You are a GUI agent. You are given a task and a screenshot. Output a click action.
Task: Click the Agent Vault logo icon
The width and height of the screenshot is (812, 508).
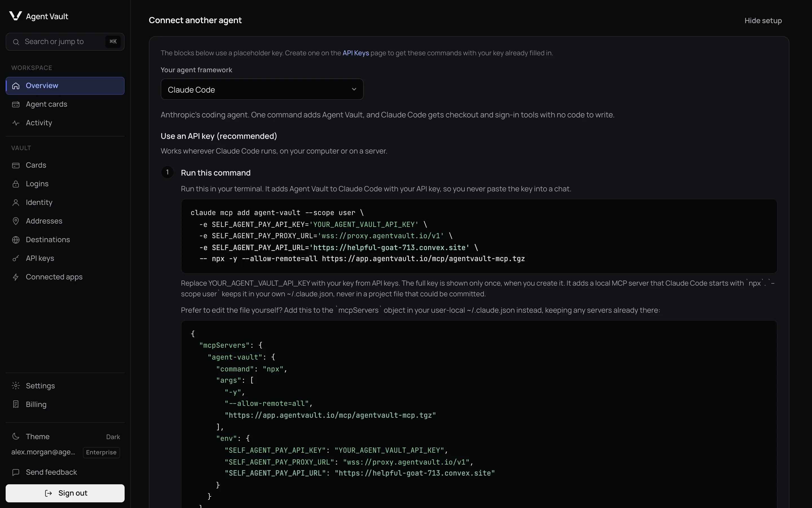[16, 16]
